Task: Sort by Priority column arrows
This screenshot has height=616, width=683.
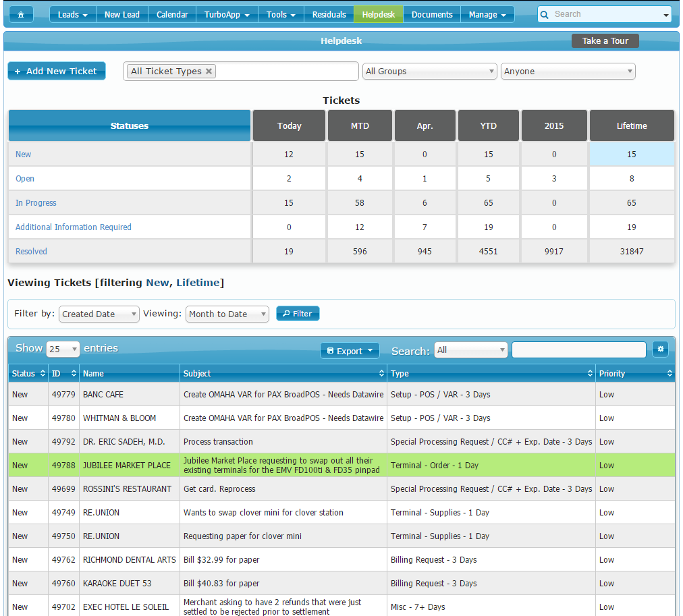Action: point(670,373)
